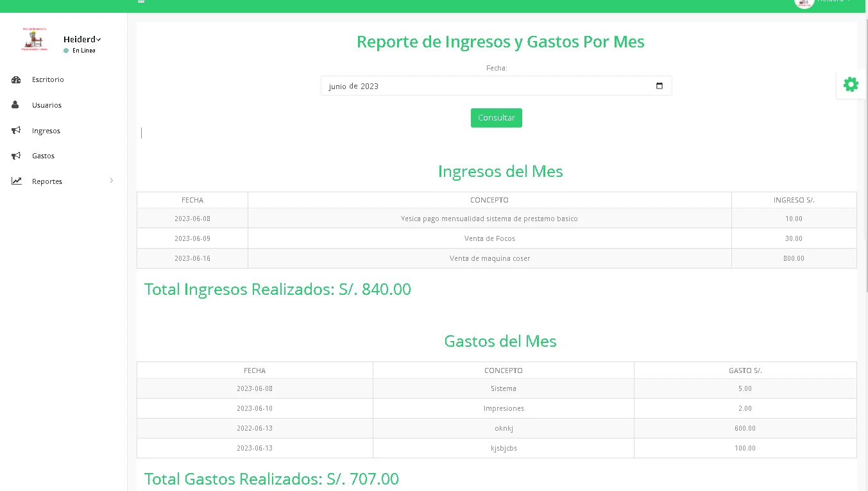The width and height of the screenshot is (868, 491).
Task: Click the megaphone icon beside Ingresos
Action: tap(16, 130)
